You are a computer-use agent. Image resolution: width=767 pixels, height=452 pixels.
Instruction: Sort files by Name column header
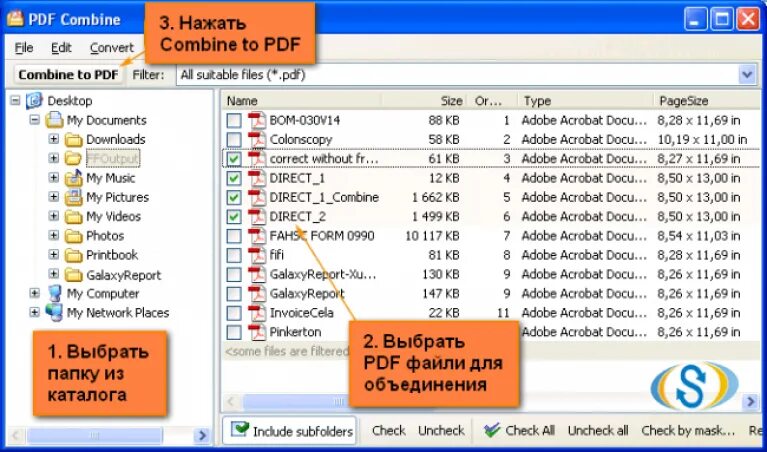click(302, 101)
